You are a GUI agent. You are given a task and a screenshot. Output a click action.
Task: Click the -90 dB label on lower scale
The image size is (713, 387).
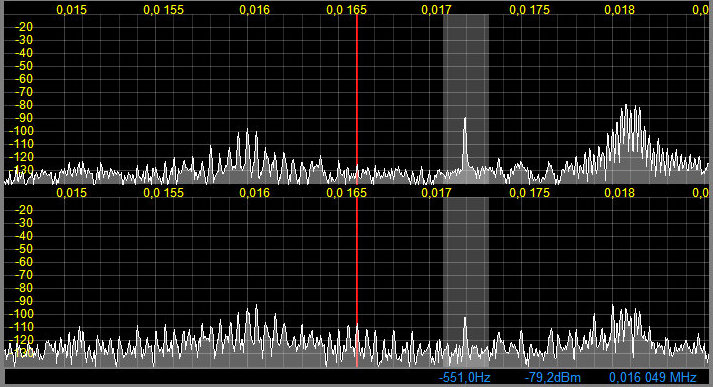pyautogui.click(x=24, y=301)
